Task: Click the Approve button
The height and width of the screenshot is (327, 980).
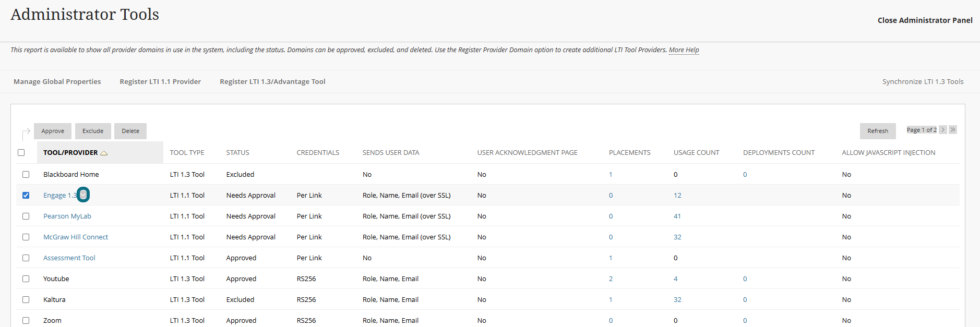Action: click(x=53, y=131)
